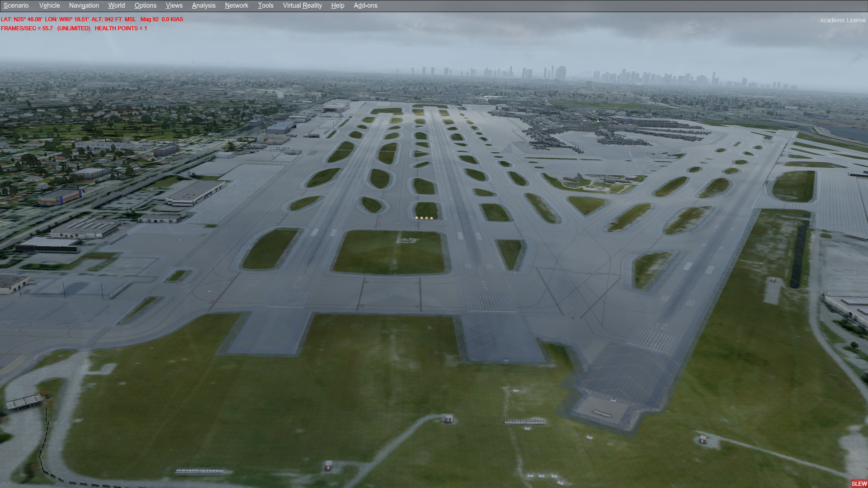Open the Add-ons menu
Screen dimensions: 868x488
(x=365, y=5)
